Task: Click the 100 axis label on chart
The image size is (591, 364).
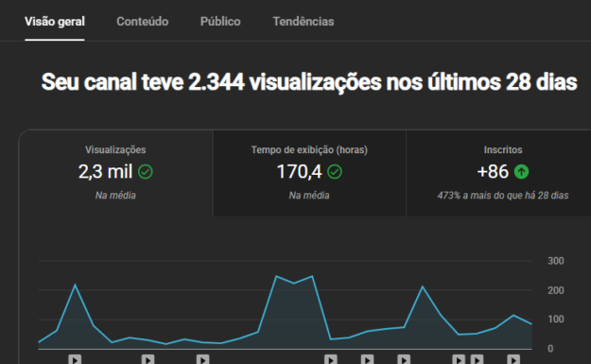Action: tap(556, 320)
